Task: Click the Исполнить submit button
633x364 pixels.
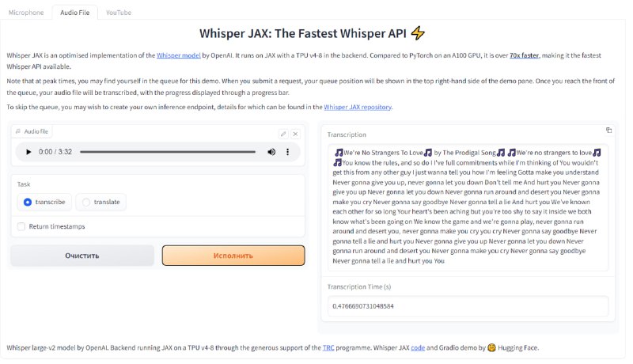Action: coord(233,256)
